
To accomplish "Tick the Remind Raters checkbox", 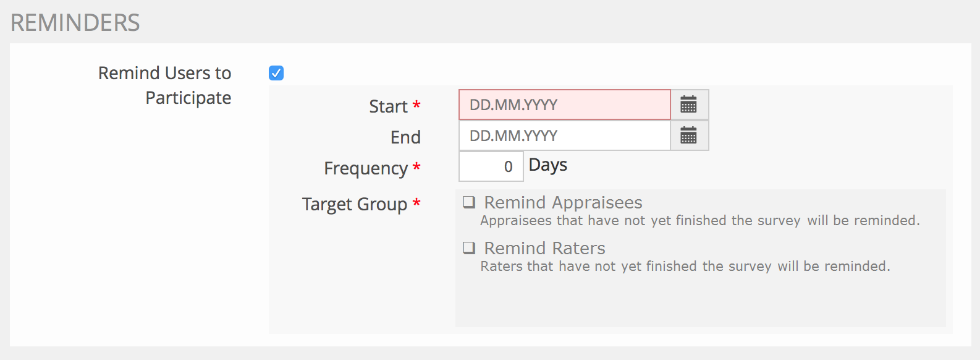I will coord(470,248).
